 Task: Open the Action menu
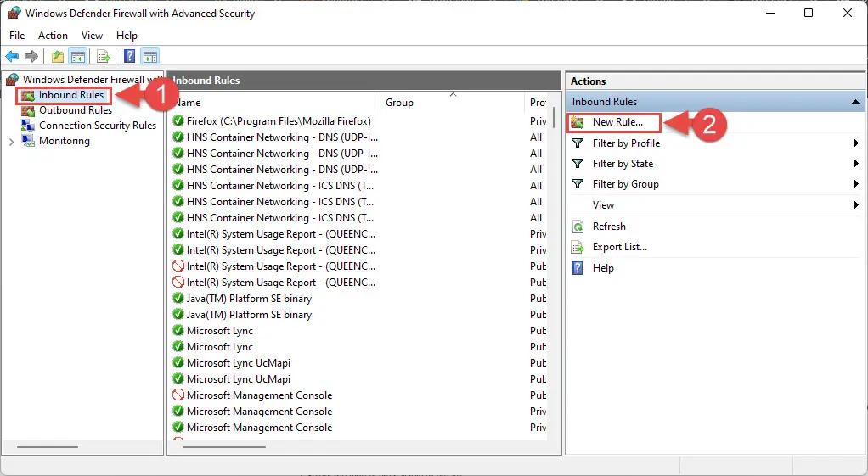[x=53, y=36]
